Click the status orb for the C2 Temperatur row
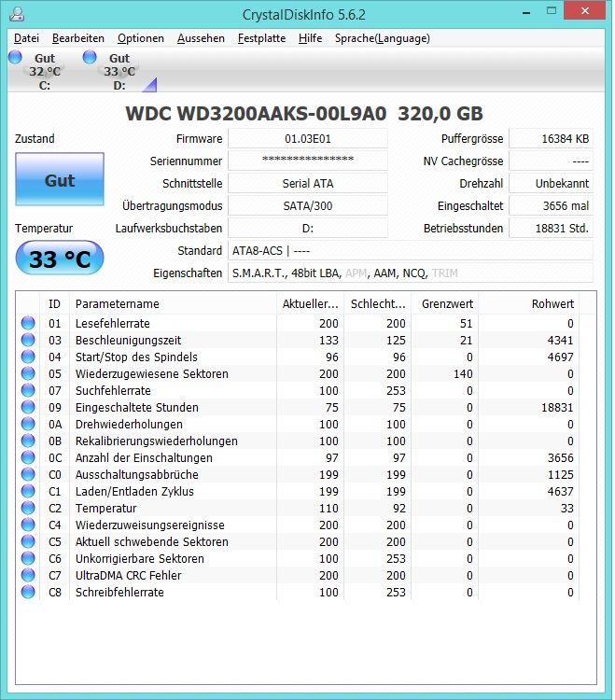This screenshot has width=615, height=700. 28,508
